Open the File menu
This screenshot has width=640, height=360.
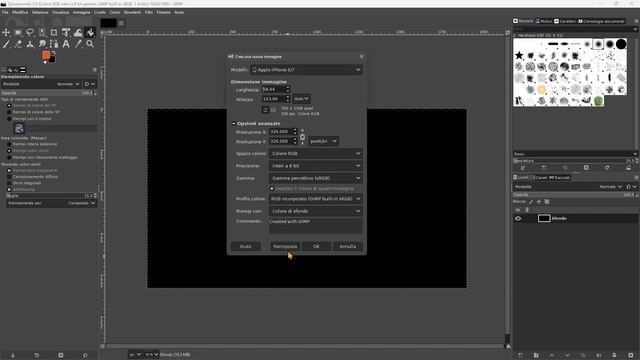(5, 12)
